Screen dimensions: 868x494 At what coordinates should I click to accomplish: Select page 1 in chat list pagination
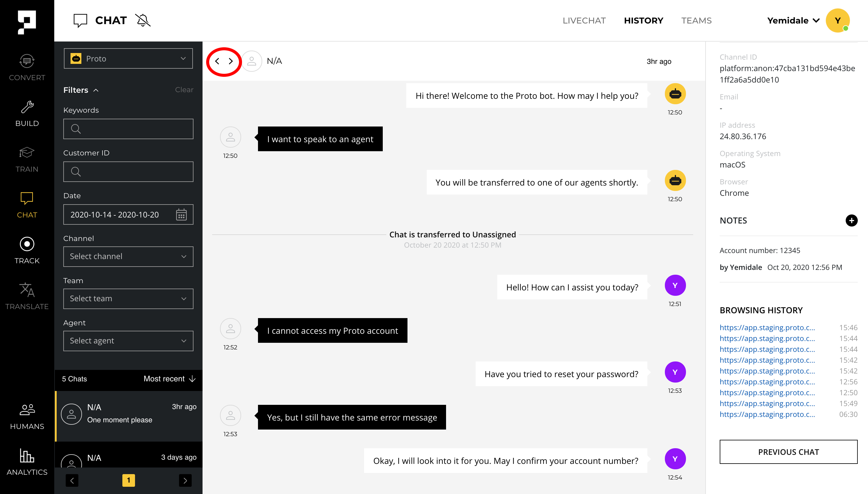129,480
